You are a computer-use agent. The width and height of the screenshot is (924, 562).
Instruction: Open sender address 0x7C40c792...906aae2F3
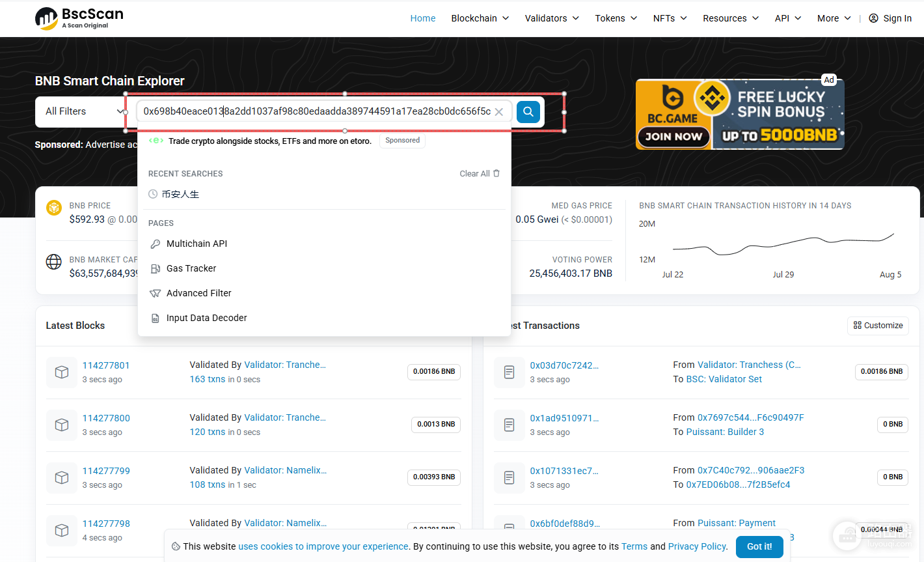tap(751, 470)
